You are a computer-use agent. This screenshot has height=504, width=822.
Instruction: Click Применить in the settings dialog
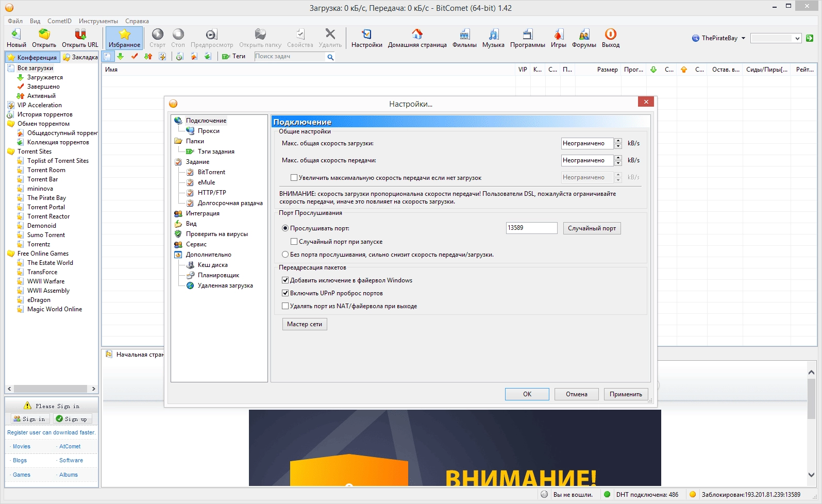(626, 394)
